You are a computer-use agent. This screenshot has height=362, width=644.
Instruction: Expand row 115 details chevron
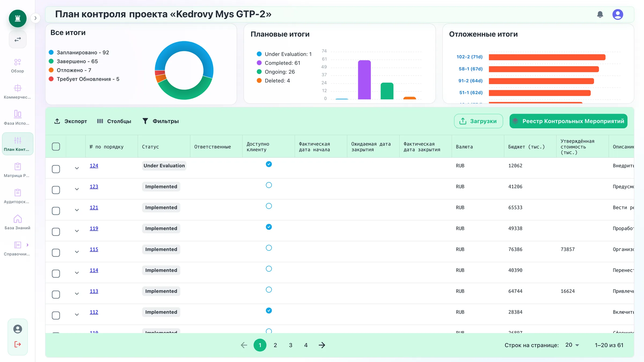click(x=77, y=252)
